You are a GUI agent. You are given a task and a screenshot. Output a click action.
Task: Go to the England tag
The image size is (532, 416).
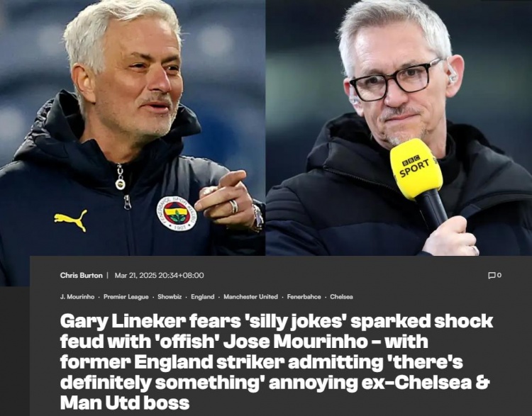pyautogui.click(x=203, y=297)
